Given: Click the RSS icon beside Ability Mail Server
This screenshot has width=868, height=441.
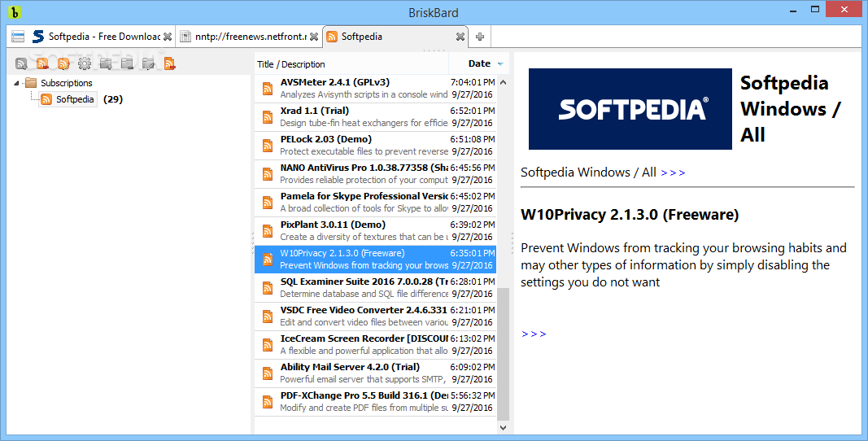Looking at the screenshot, I should click(268, 373).
